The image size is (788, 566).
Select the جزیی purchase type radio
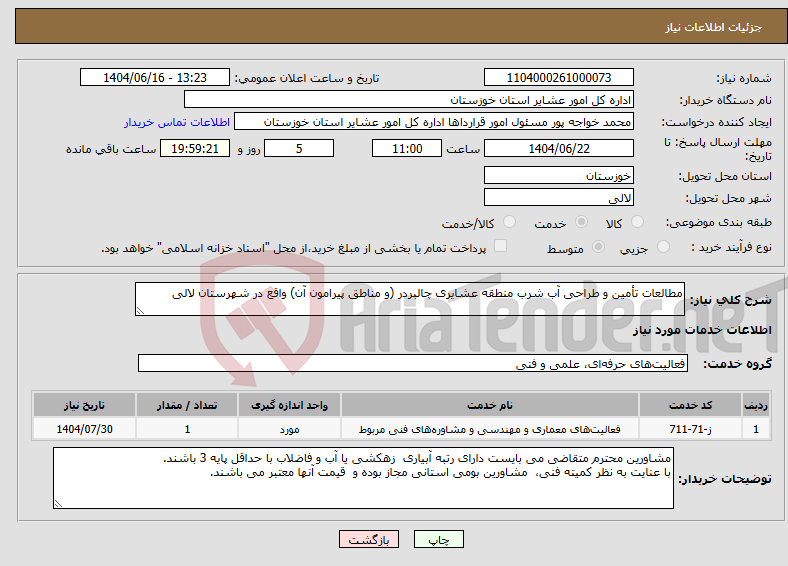tap(663, 246)
